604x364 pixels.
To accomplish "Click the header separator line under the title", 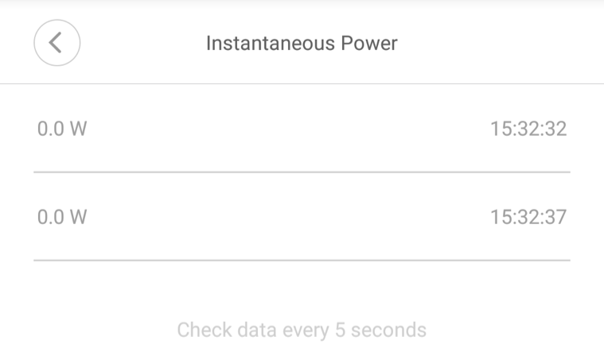I will pos(302,83).
